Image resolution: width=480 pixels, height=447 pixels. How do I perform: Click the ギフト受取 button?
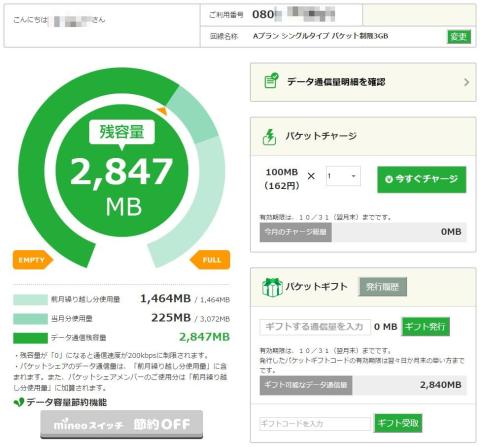pos(398,423)
